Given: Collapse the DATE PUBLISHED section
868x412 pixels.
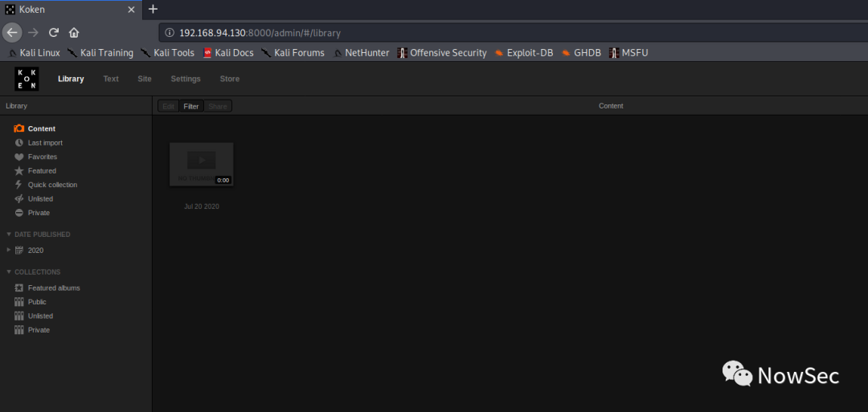Looking at the screenshot, I should click(9, 235).
